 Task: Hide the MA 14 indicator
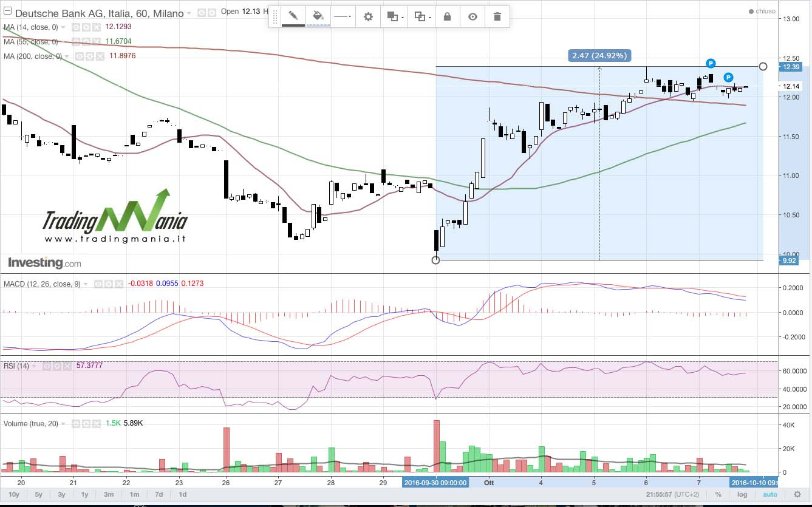(x=76, y=27)
